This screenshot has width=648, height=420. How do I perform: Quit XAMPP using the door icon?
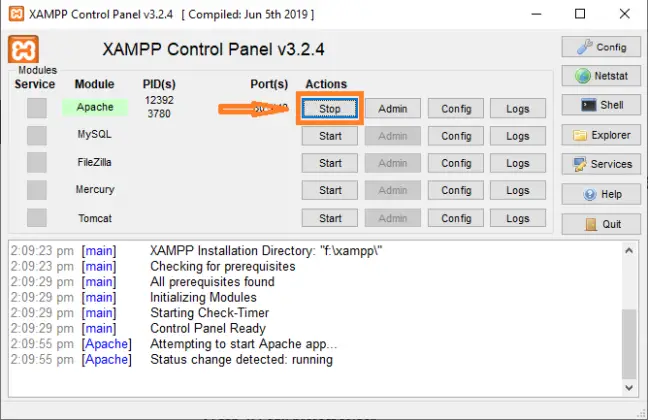pos(601,224)
